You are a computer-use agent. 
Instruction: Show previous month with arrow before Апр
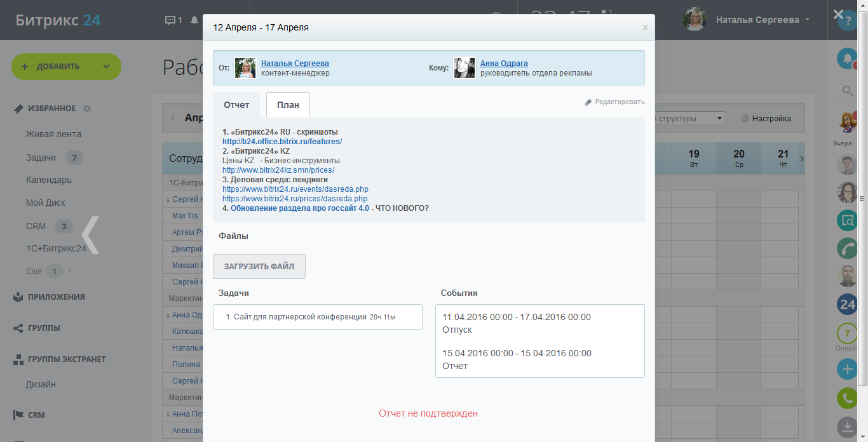pos(172,118)
